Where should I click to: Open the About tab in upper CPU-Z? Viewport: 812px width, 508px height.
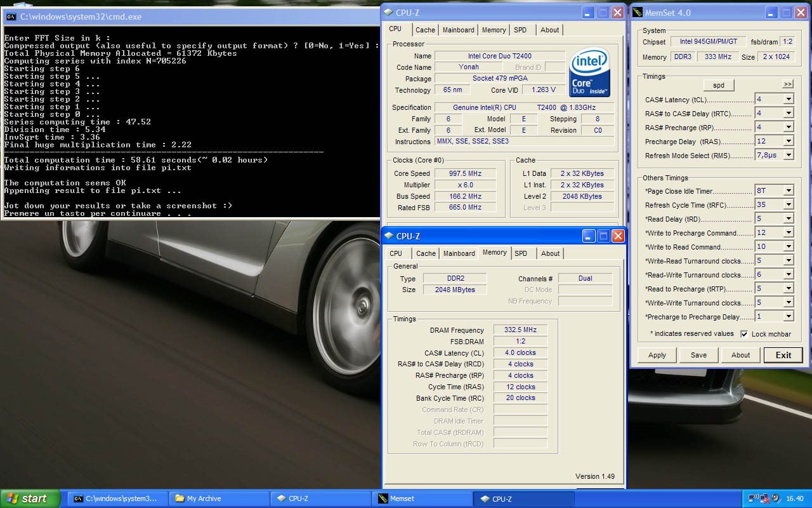(x=550, y=30)
